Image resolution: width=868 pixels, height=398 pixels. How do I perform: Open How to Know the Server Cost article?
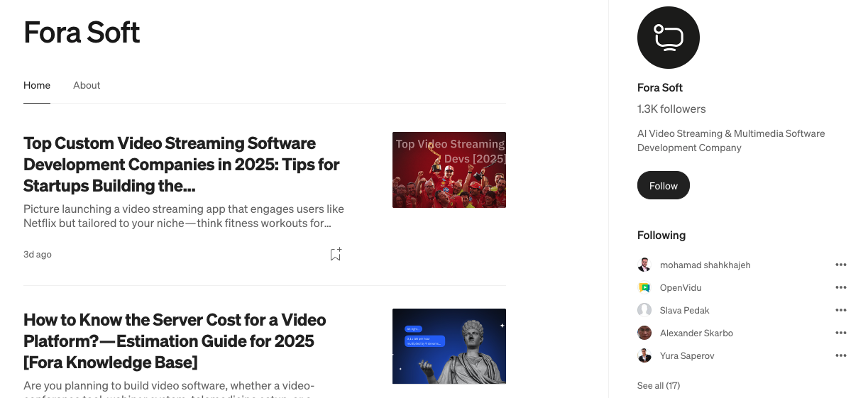176,341
